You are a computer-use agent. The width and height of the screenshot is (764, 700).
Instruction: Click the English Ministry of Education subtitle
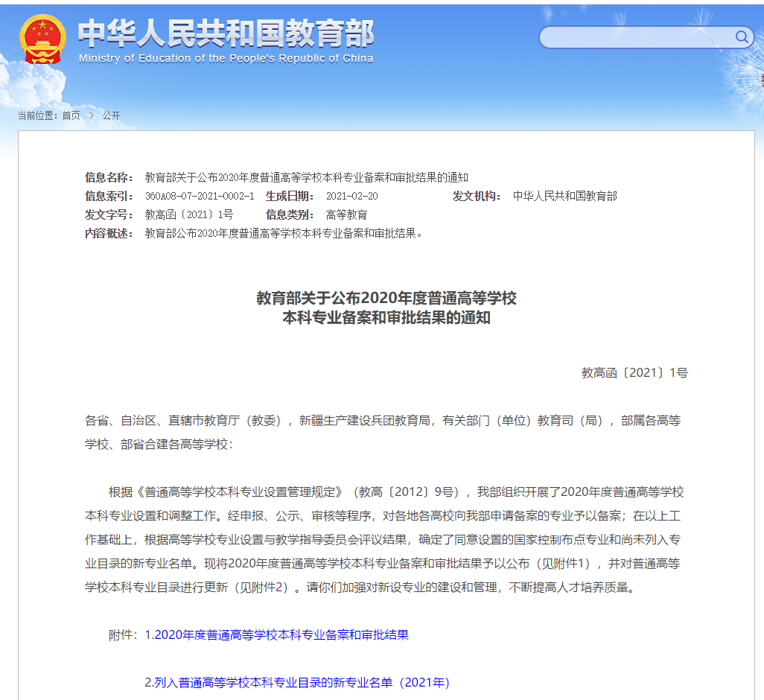coord(226,59)
